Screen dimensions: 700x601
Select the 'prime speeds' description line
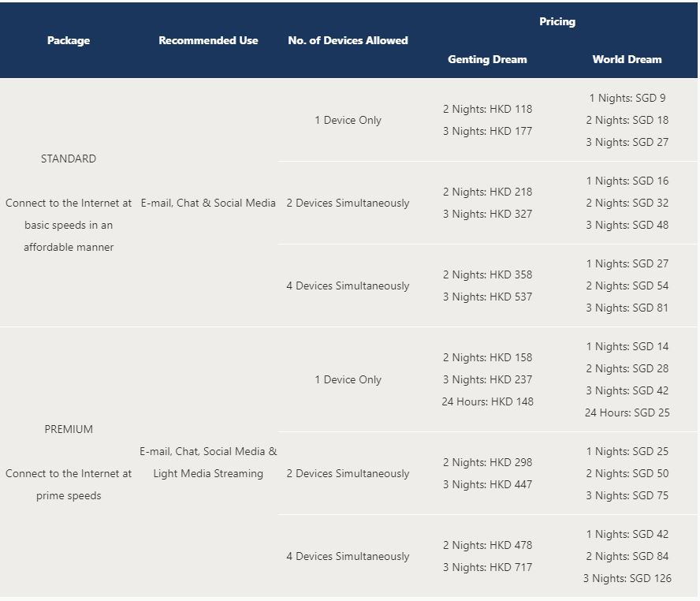pos(69,495)
